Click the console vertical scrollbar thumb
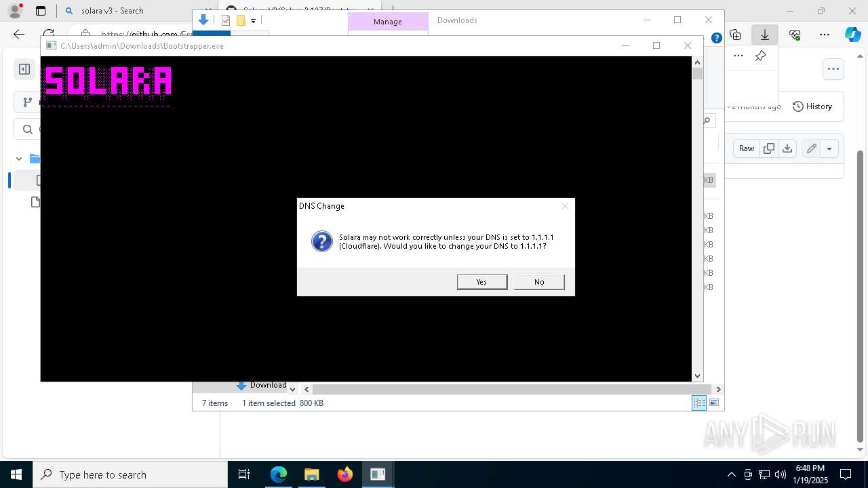The height and width of the screenshot is (488, 868). pos(697,74)
